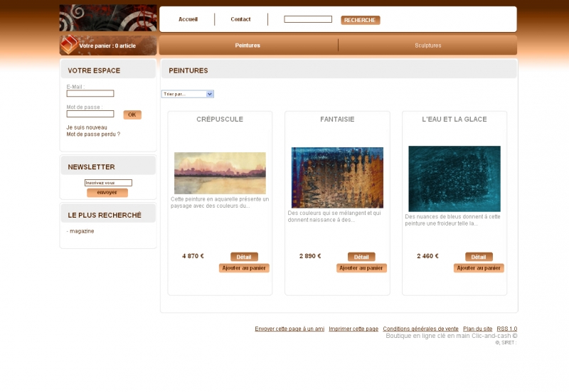Click the Mot de passe perdu link
Image resolution: width=569 pixels, height=392 pixels.
click(93, 134)
